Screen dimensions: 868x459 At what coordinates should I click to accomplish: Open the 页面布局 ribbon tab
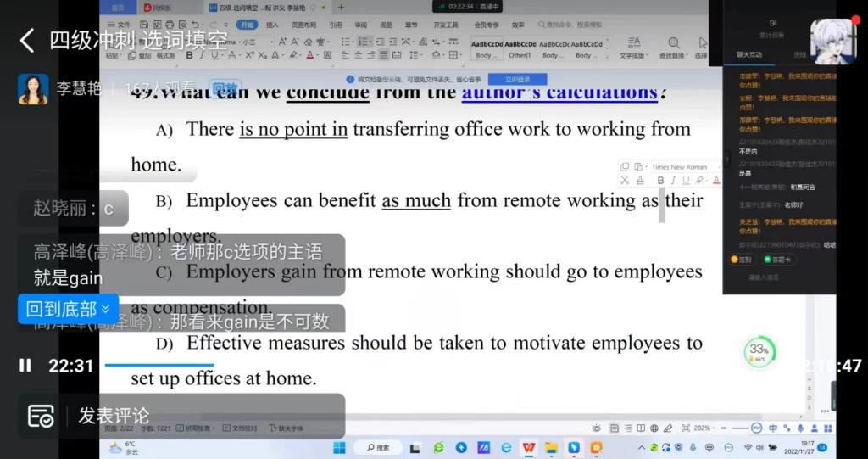[x=303, y=25]
